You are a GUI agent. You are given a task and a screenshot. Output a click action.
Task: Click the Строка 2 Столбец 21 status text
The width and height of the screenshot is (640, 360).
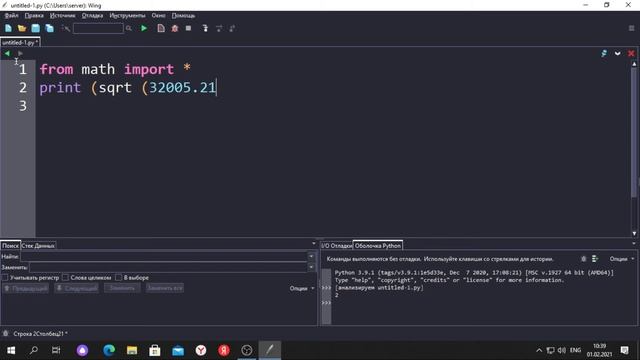tap(39, 333)
